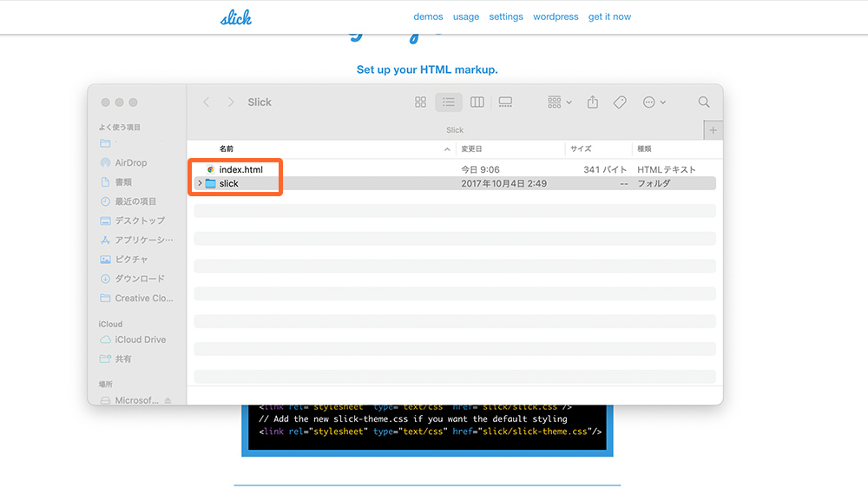Viewport: 868px width, 488px height.
Task: Open the Finder more-actions ellipsis menu
Action: [654, 102]
